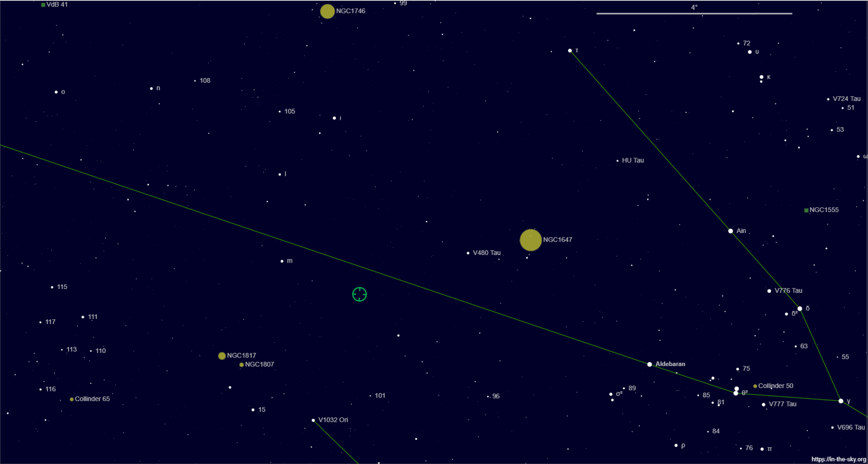Screen dimensions: 868x464
Task: Click the green VdB 41 square marker
Action: [43, 5]
